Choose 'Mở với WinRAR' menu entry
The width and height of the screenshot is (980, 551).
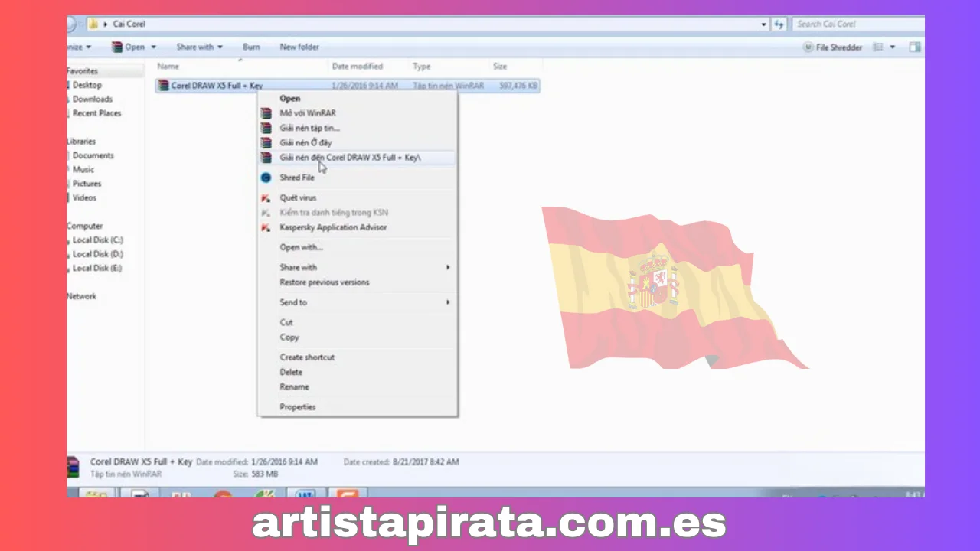click(308, 113)
